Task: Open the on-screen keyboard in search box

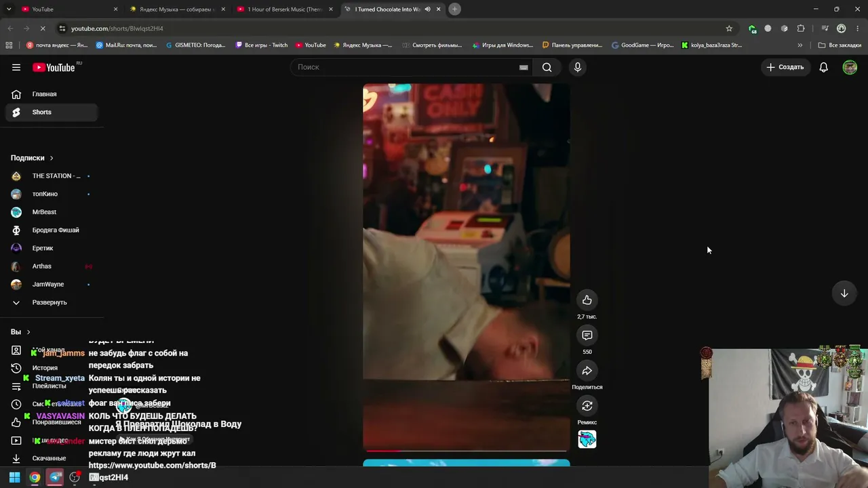Action: coord(524,67)
